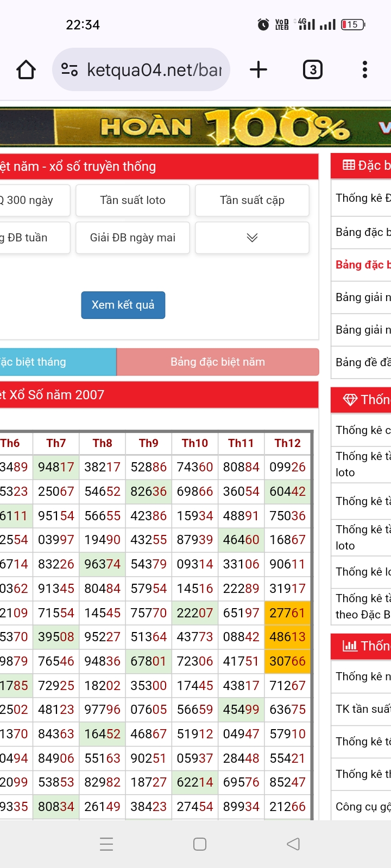Click the orange cell 30766

click(x=287, y=661)
